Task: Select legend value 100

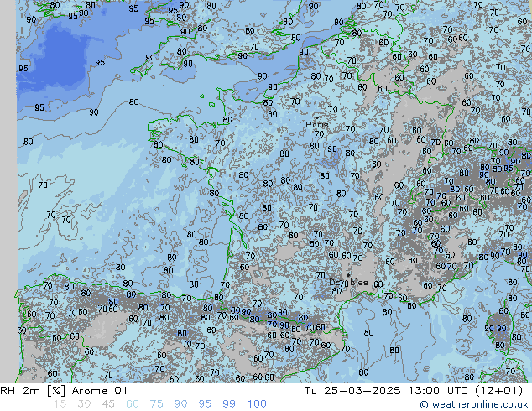Action: pyautogui.click(x=257, y=404)
